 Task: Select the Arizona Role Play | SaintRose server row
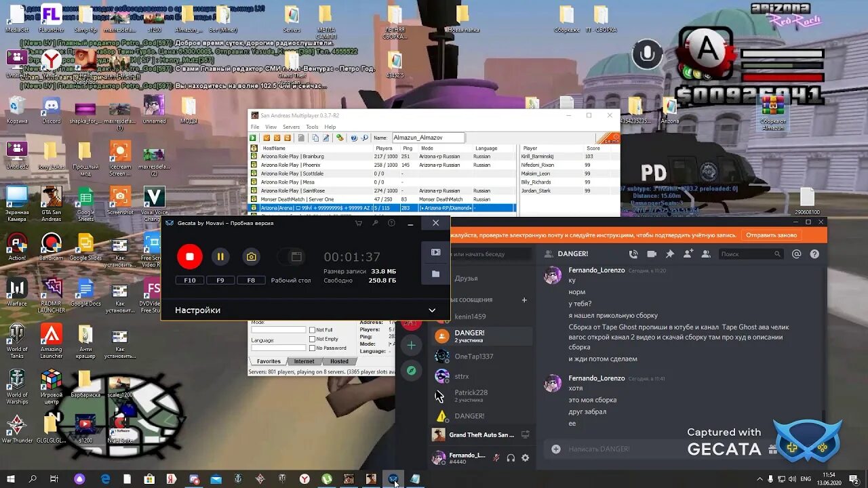(383, 190)
